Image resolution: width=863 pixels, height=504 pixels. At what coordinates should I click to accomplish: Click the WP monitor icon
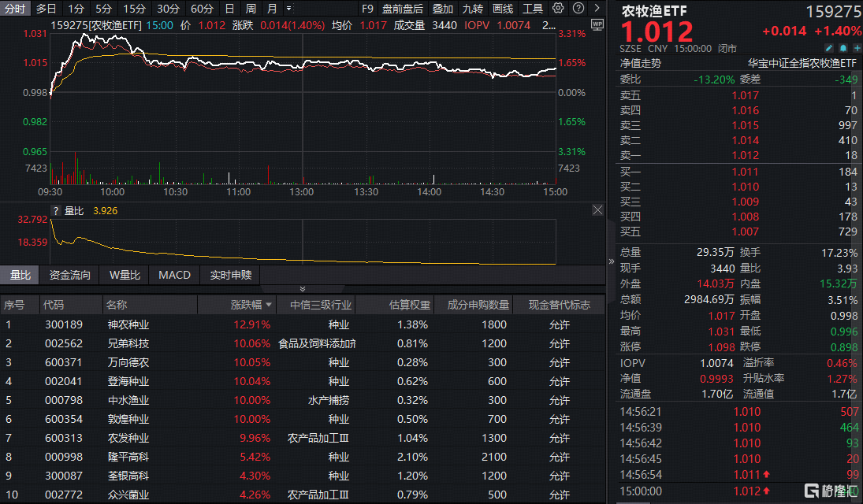(x=597, y=24)
